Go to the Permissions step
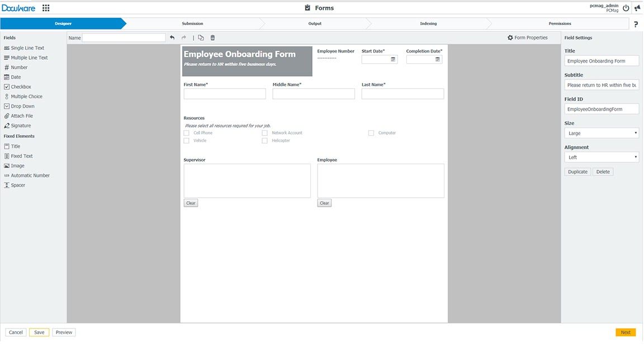The image size is (644, 362). (560, 24)
